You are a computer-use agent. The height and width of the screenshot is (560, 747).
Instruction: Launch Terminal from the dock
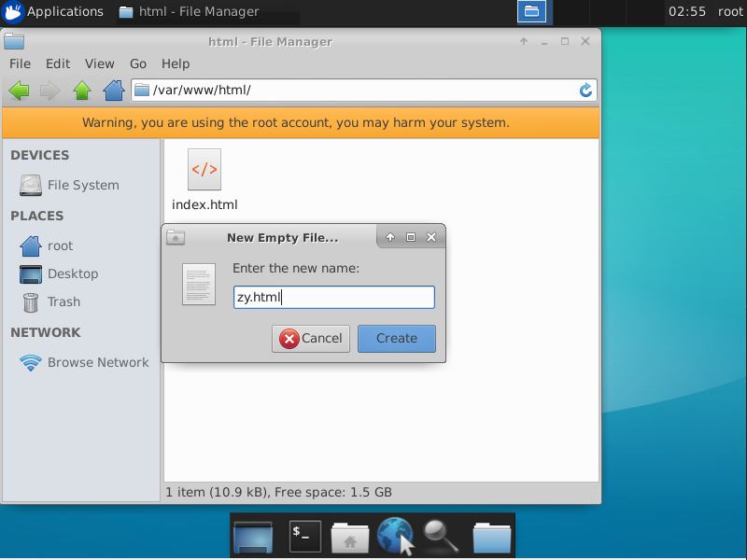(x=305, y=537)
